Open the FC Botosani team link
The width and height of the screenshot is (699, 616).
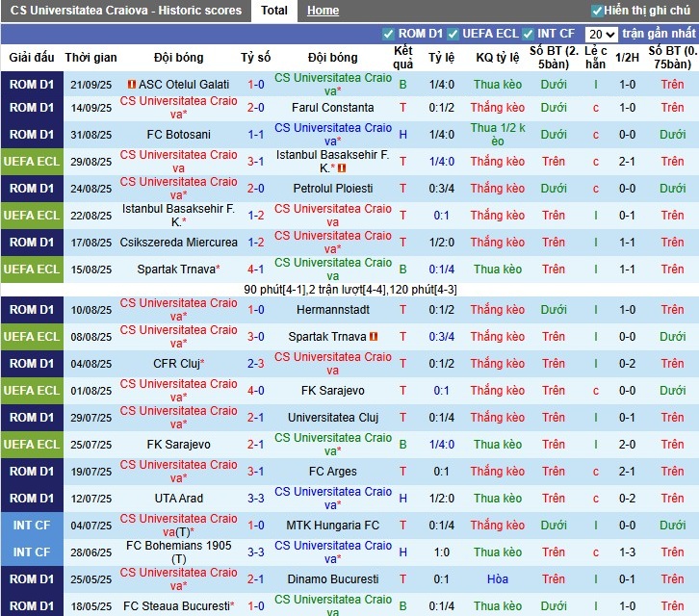point(178,135)
